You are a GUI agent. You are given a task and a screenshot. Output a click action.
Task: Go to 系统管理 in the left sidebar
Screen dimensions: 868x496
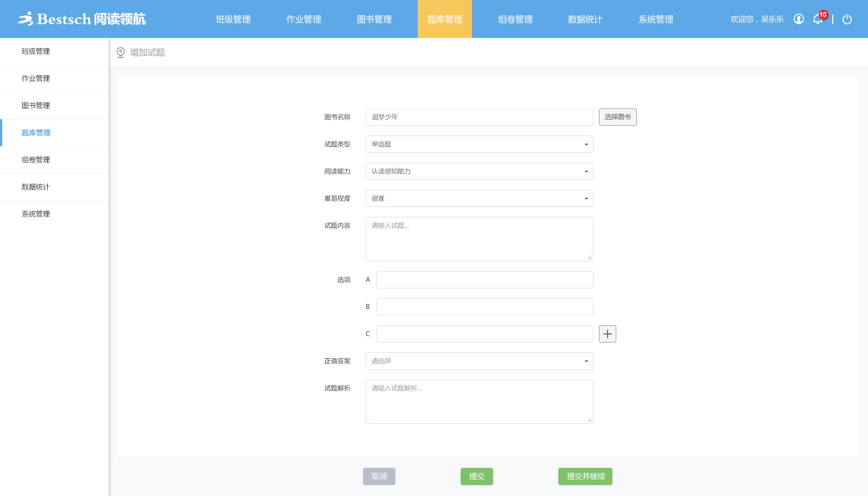(36, 214)
